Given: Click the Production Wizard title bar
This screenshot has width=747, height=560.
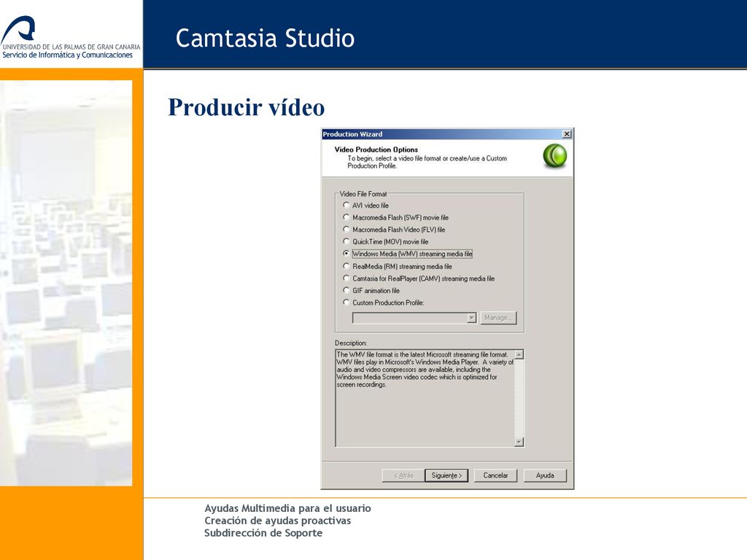Looking at the screenshot, I should point(441,134).
